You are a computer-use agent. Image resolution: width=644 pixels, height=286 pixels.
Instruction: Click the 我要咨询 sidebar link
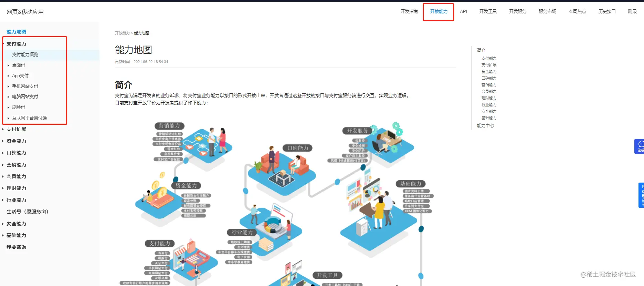[16, 247]
